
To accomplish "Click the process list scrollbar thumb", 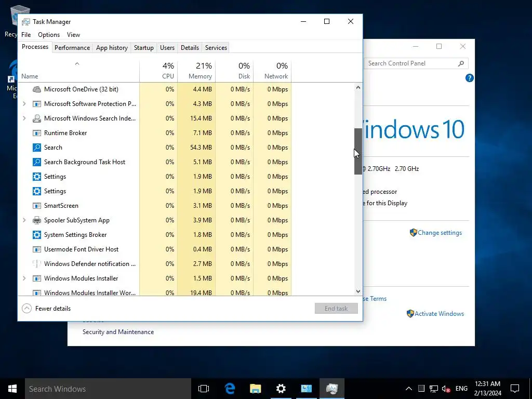I will 358,151.
